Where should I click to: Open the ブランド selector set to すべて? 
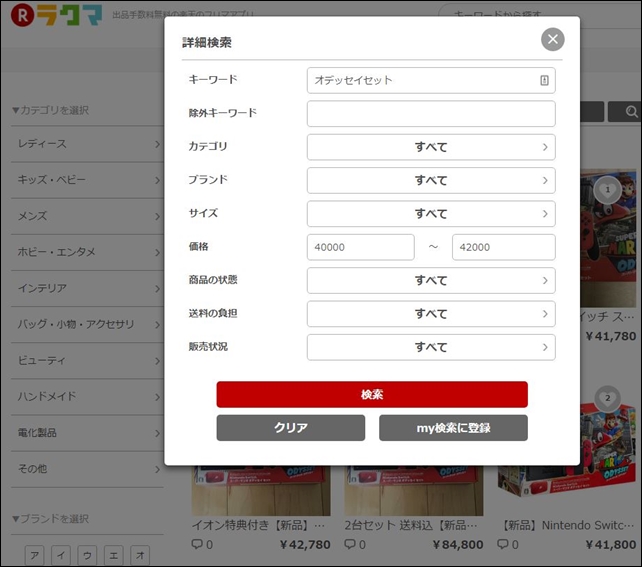431,181
